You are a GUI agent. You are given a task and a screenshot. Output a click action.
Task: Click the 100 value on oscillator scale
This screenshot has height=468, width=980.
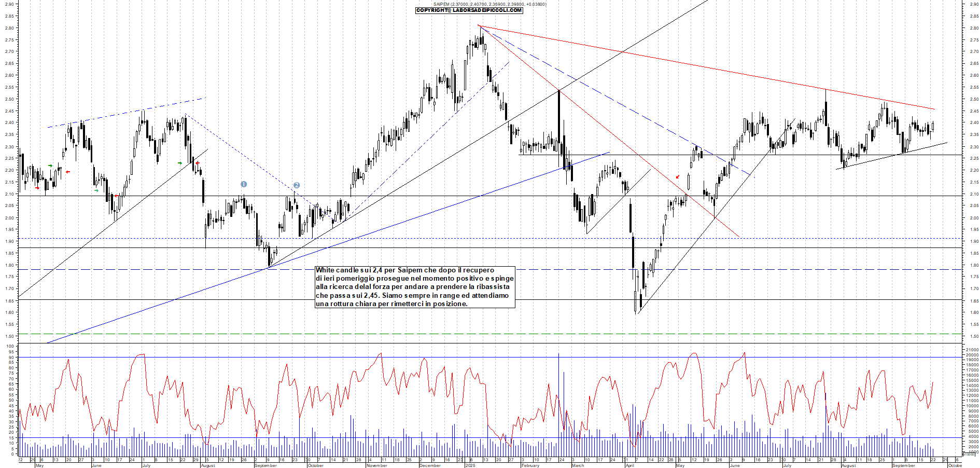[11, 347]
